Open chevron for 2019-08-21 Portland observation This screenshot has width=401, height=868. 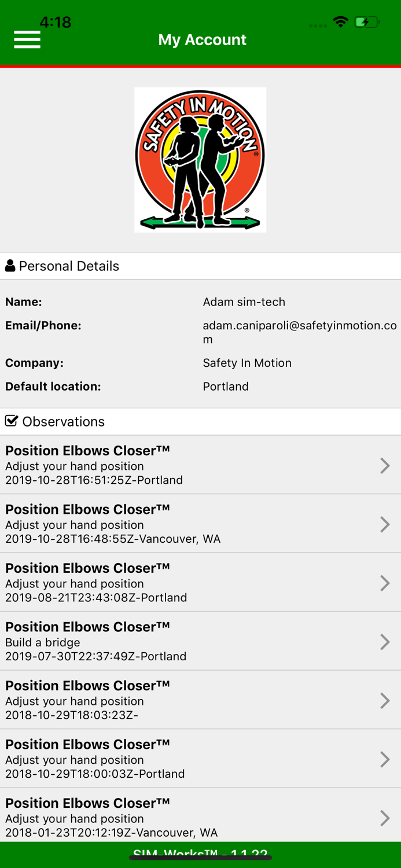pos(385,583)
